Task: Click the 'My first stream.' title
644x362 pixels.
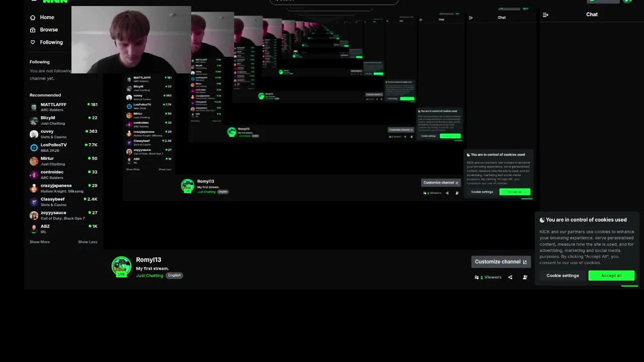Action: 152,268
